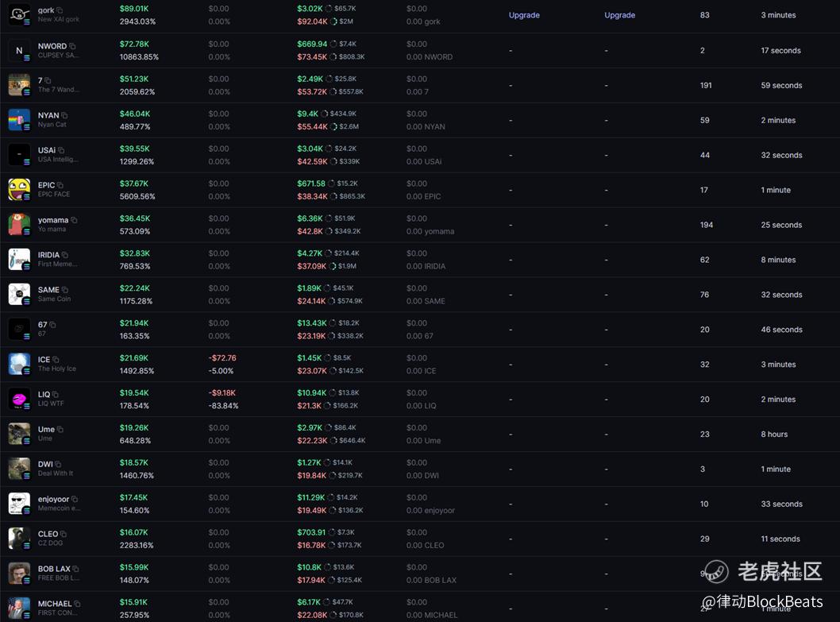Copy the NWORD token address

[72, 46]
